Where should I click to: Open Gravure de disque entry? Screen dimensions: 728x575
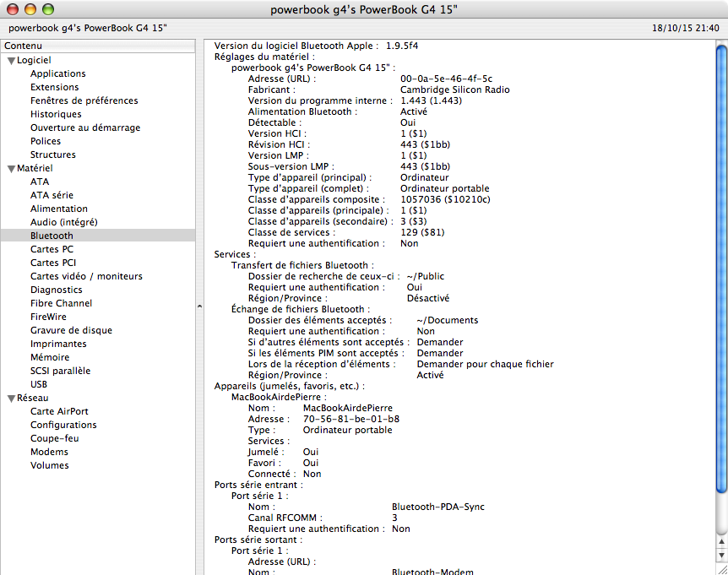click(72, 330)
